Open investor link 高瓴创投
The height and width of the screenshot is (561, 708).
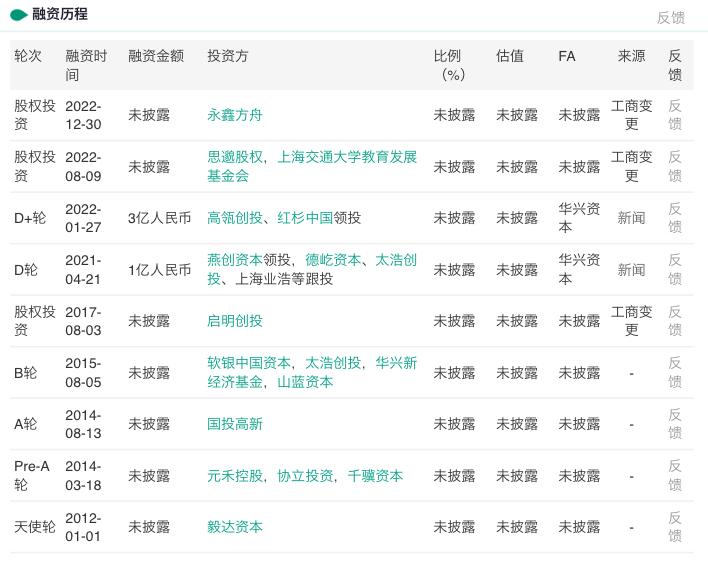point(235,218)
